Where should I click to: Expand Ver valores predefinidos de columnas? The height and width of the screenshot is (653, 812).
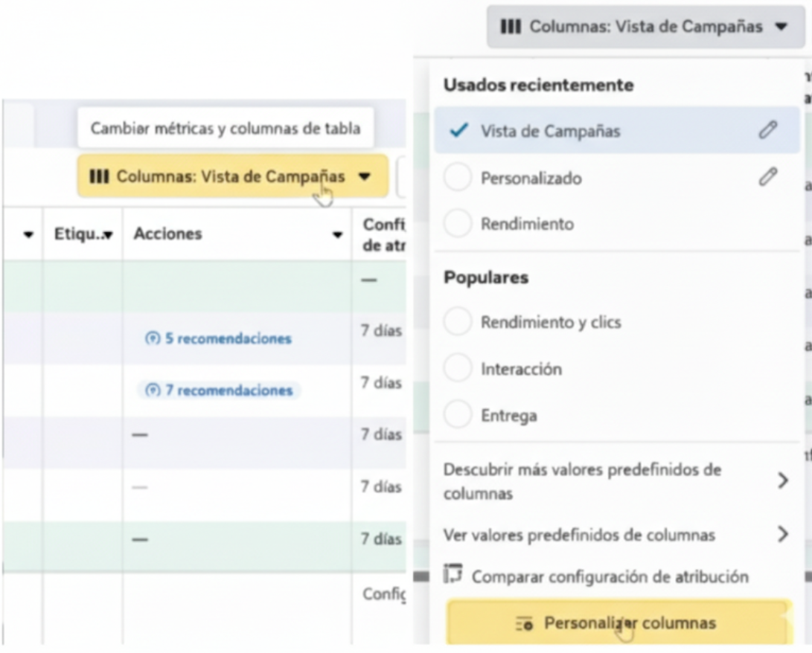coord(782,534)
